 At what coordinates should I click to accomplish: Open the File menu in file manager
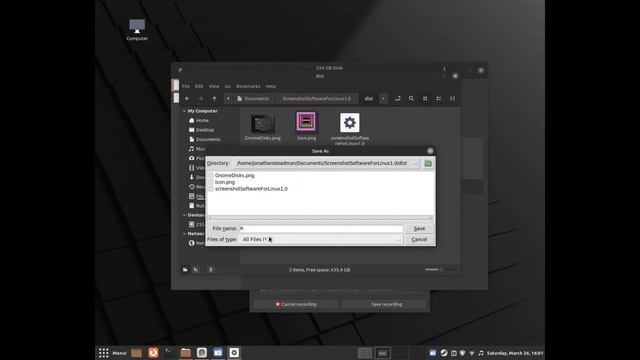click(186, 86)
